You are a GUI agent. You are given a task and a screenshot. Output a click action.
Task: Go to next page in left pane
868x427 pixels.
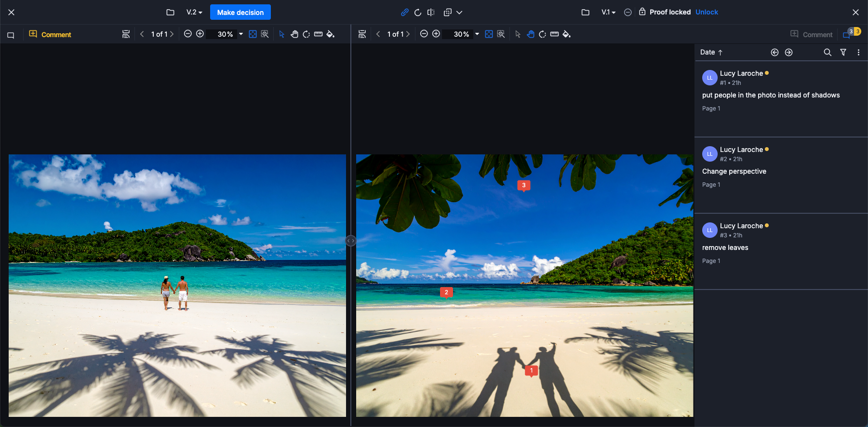point(172,34)
